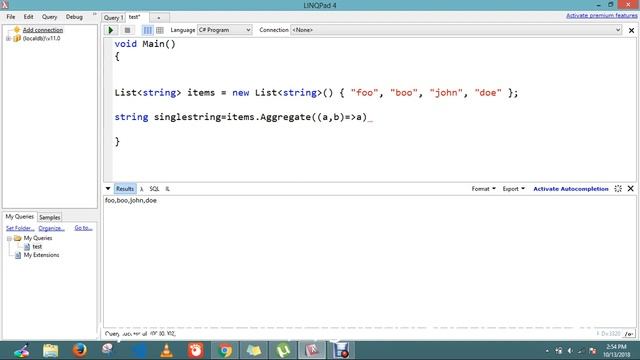Image resolution: width=640 pixels, height=360 pixels.
Task: Show the lambda tab in results
Action: click(x=142, y=189)
